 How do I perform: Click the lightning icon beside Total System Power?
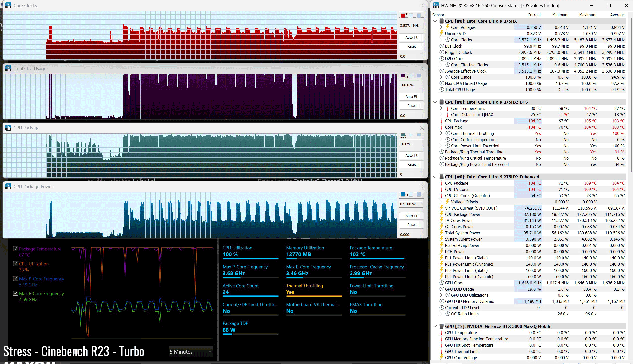[442, 233]
